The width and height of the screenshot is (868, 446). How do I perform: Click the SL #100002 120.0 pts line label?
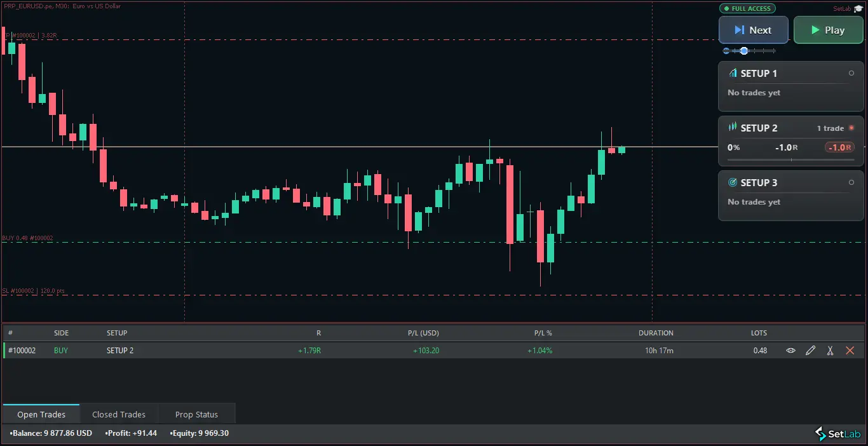pyautogui.click(x=34, y=291)
